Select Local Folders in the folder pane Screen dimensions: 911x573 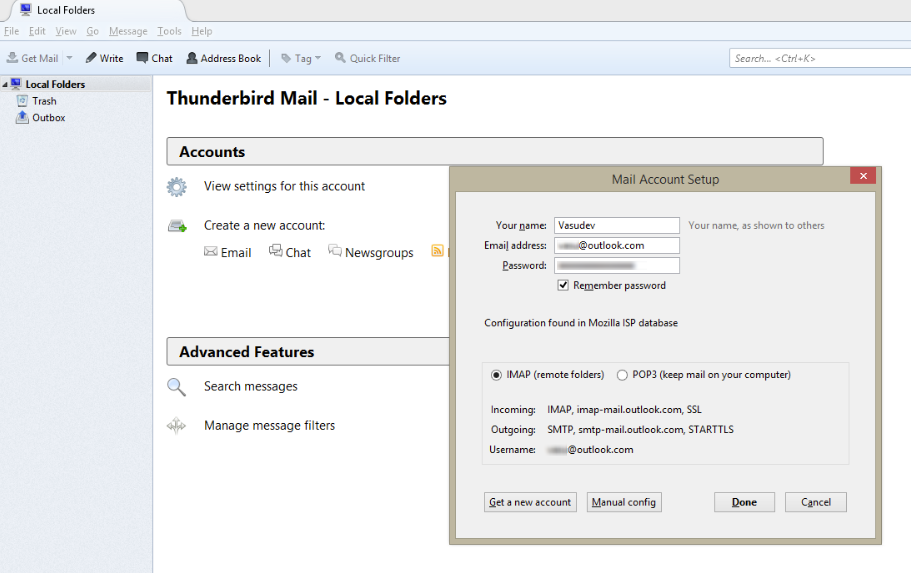click(55, 84)
